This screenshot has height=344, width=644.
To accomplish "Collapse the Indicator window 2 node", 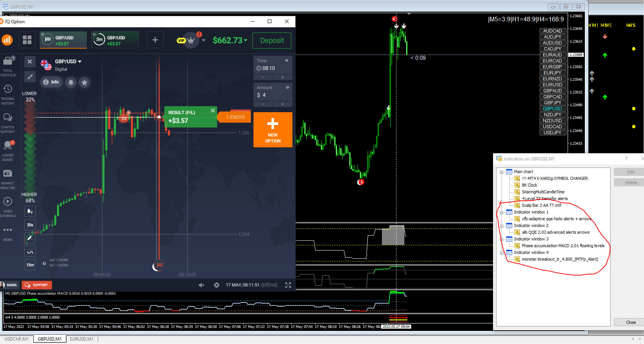I will tap(502, 226).
